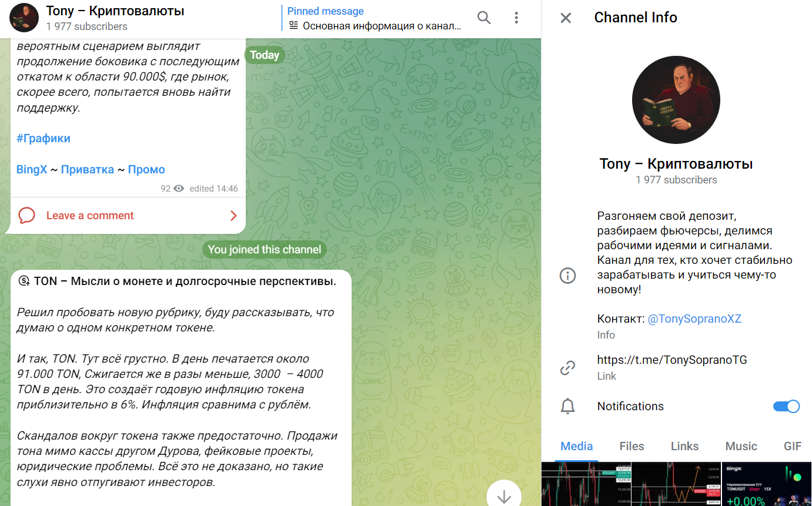
Task: Click the info icon beside channel description
Action: click(567, 275)
